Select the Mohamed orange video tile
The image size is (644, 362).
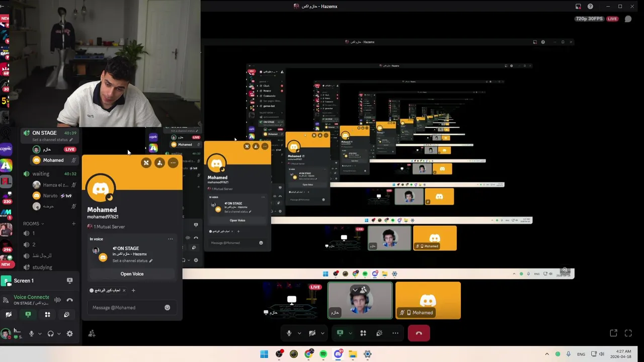tap(428, 300)
